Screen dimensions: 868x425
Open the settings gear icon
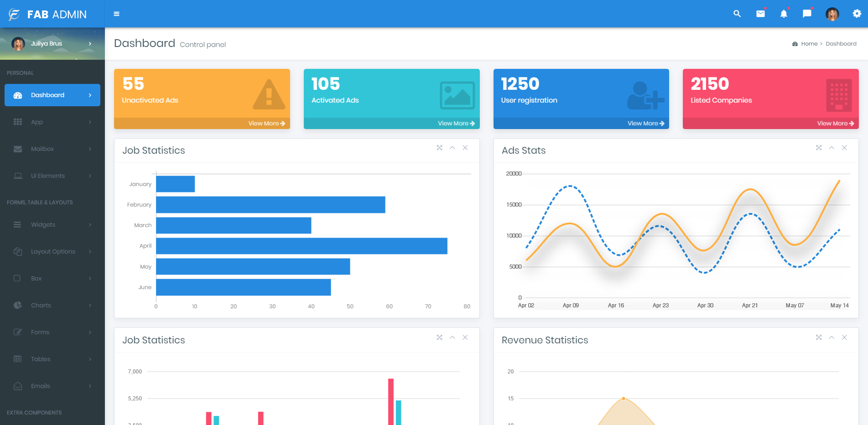point(857,14)
